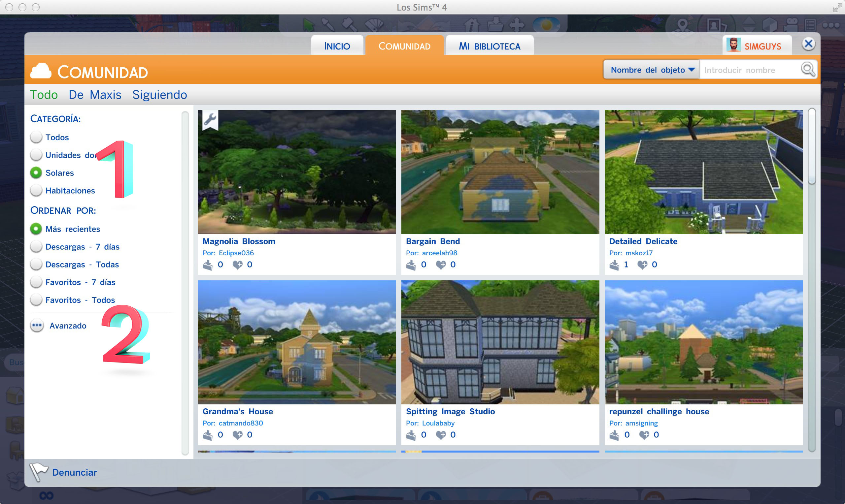The width and height of the screenshot is (845, 504).
Task: Select the Todos category radio button
Action: click(x=36, y=137)
